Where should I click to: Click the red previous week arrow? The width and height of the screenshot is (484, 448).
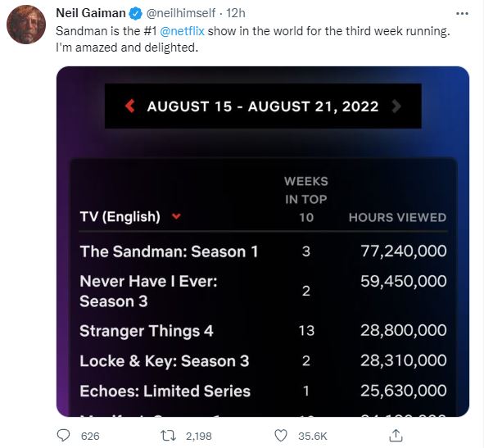point(130,106)
